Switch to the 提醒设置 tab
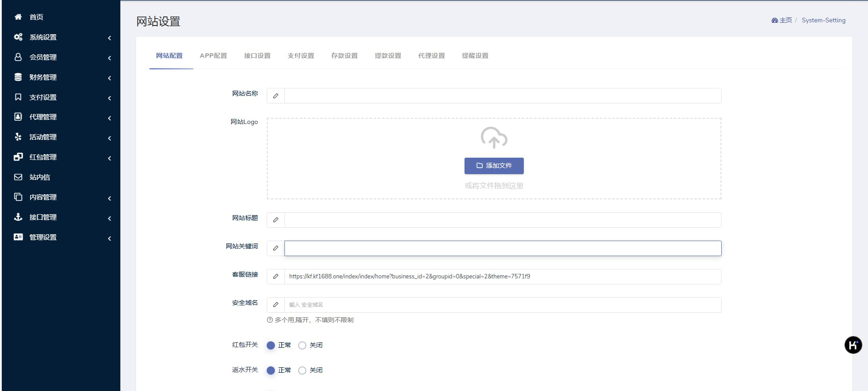Image resolution: width=868 pixels, height=391 pixels. (x=475, y=56)
